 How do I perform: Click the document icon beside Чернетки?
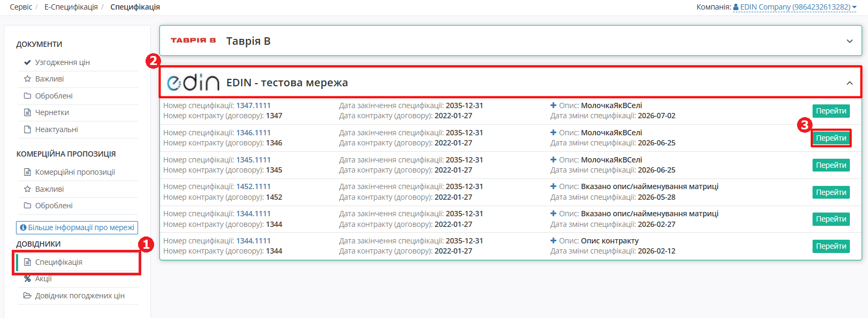coord(27,112)
